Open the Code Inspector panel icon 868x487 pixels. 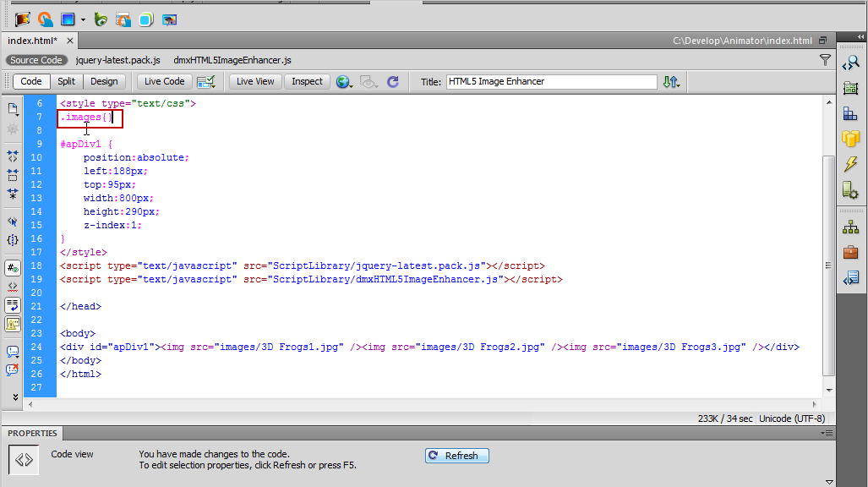[851, 63]
